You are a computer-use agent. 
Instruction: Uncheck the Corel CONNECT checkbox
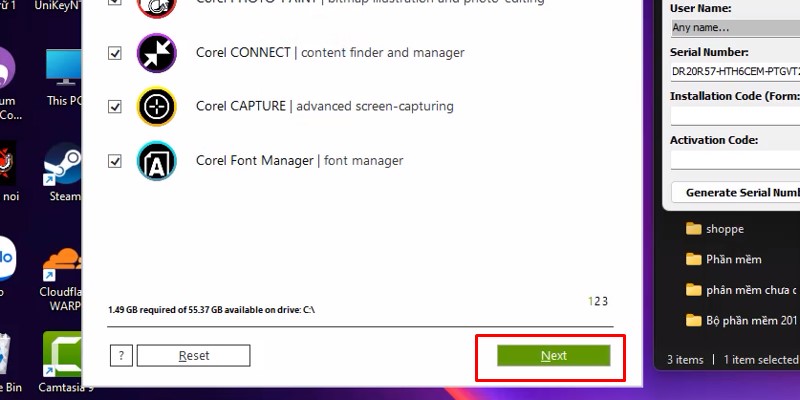coord(115,52)
